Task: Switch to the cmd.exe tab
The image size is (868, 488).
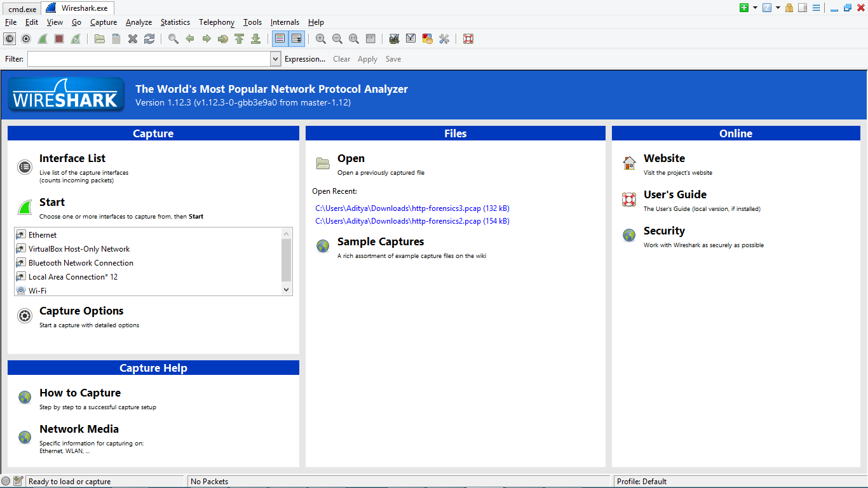Action: click(22, 8)
